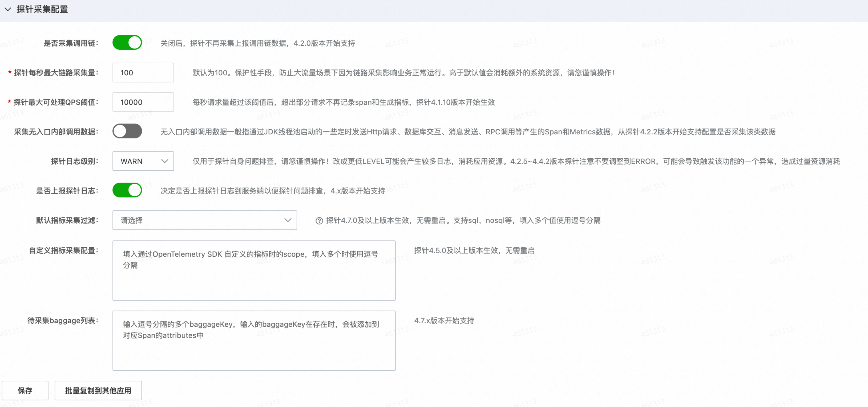Screen dimensions: 868x407
Task: Toggle off 是否采集调用链 switch
Action: [127, 43]
